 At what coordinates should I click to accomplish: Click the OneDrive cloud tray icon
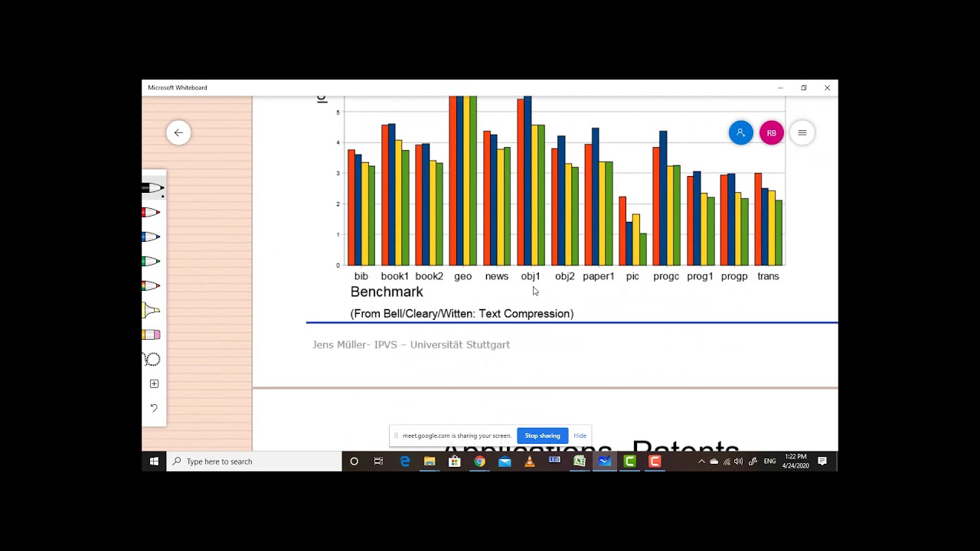click(x=714, y=461)
